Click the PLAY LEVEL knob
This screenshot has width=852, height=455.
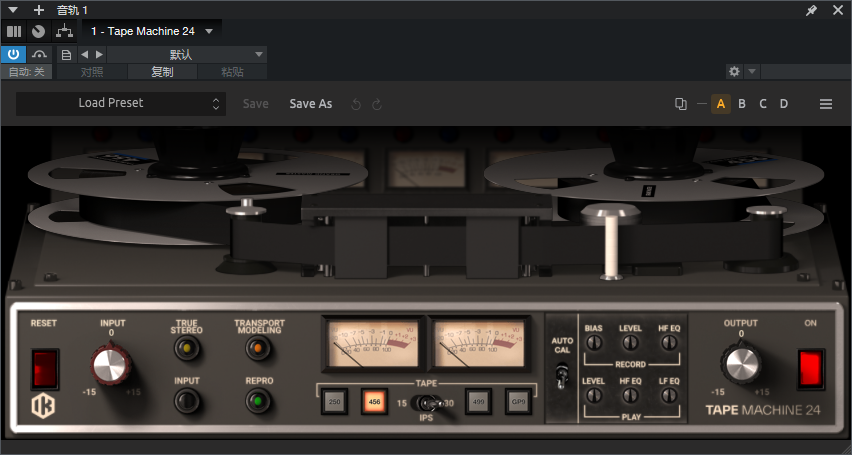(x=593, y=395)
